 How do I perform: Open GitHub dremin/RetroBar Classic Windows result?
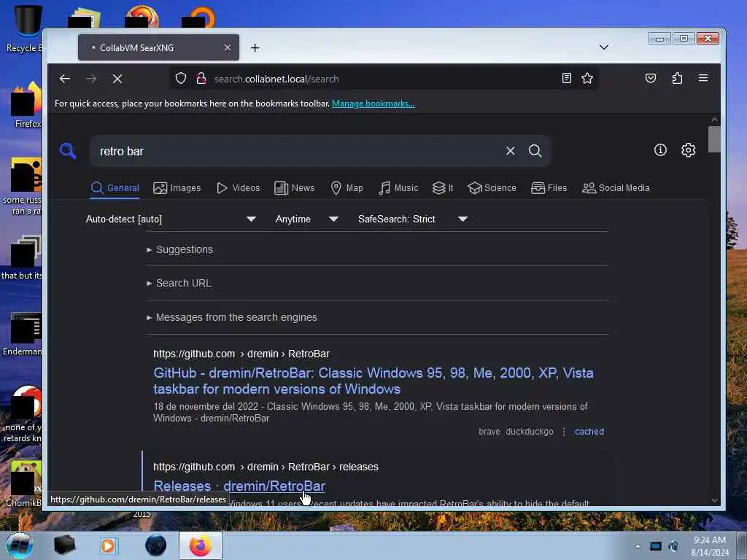373,381
